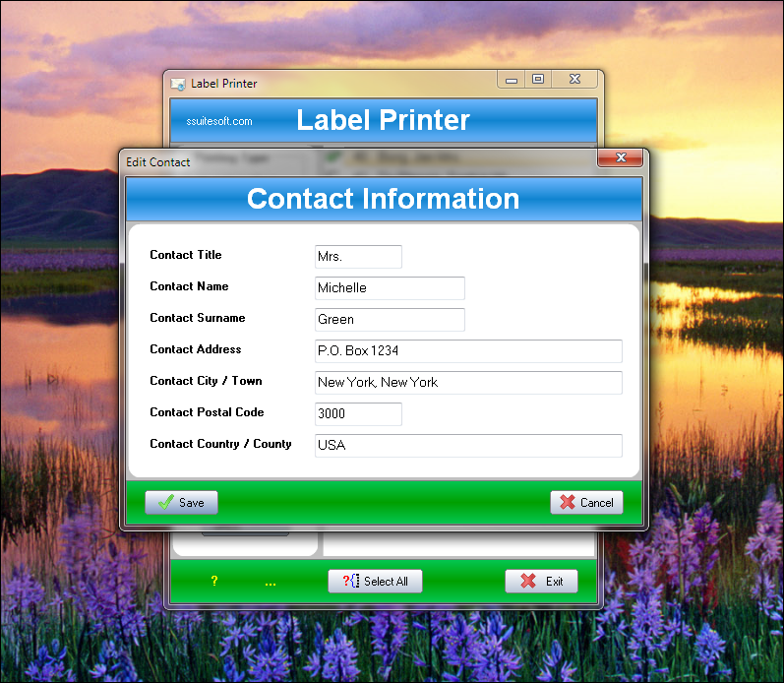This screenshot has width=784, height=683.
Task: Save the contact with the Save button
Action: pyautogui.click(x=181, y=503)
